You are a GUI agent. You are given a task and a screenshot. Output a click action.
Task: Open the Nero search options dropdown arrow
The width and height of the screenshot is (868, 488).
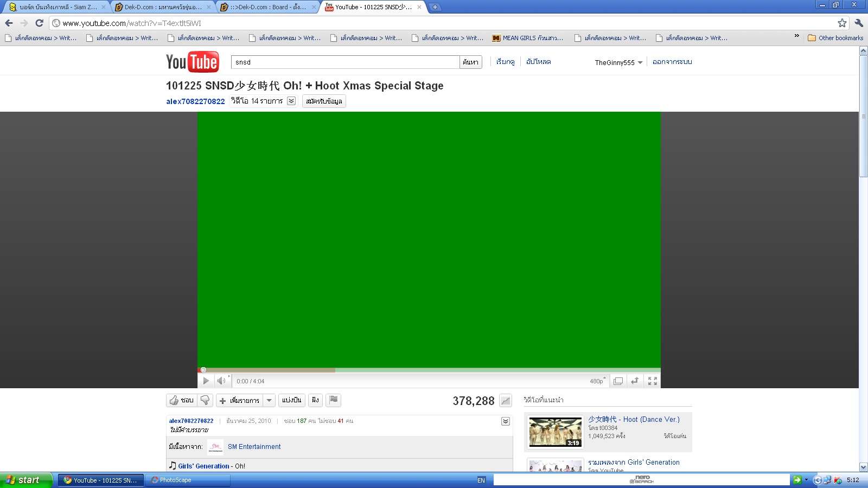tap(806, 480)
